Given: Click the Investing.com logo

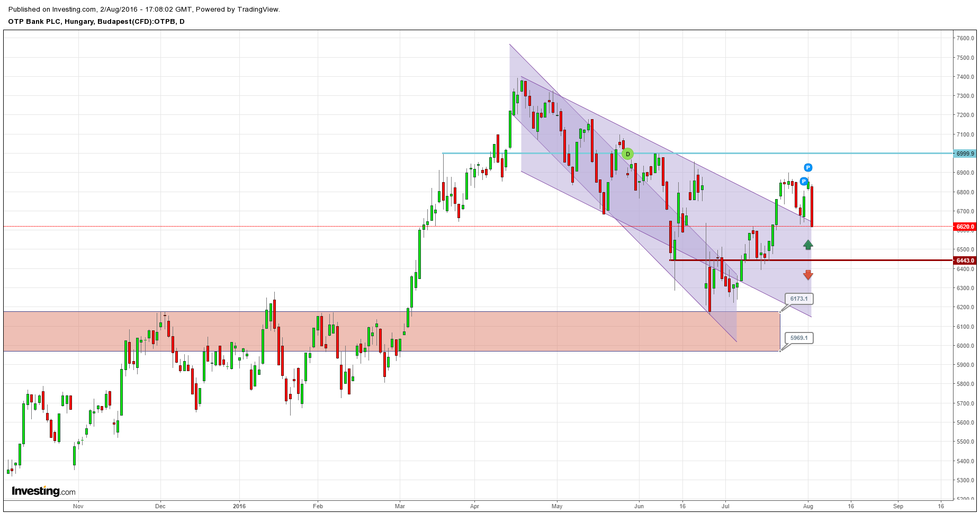Looking at the screenshot, I should [x=43, y=491].
